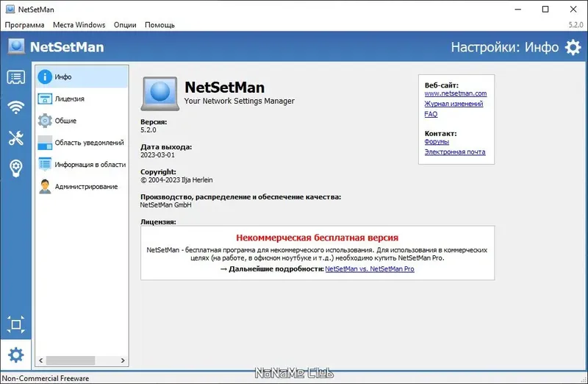This screenshot has height=384, width=588.
Task: Open the Помощь menu
Action: [x=159, y=25]
